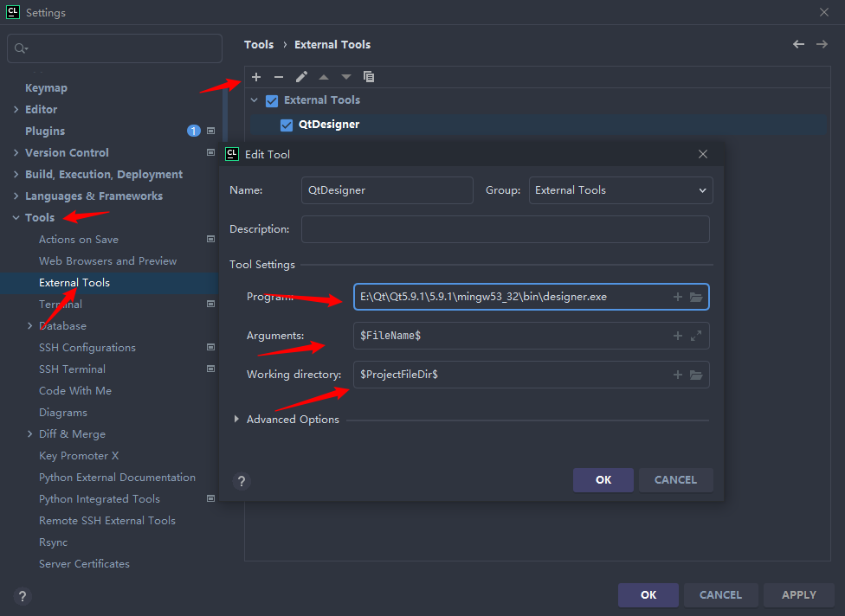Image resolution: width=845 pixels, height=616 pixels.
Task: Collapse the External Tools group in list
Action: (x=255, y=100)
